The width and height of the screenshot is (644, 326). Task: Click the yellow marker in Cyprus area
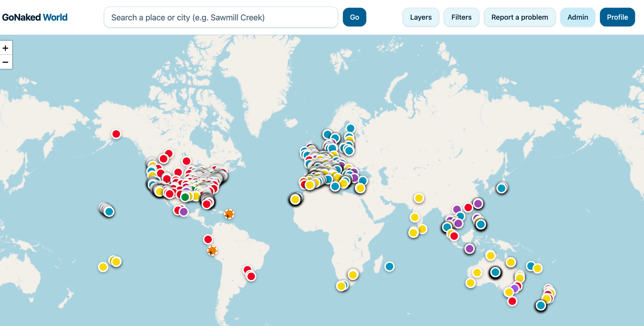360,188
